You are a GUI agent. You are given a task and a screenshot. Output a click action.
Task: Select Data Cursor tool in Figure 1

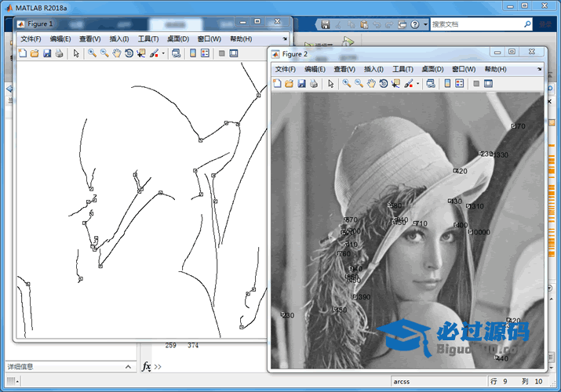141,53
